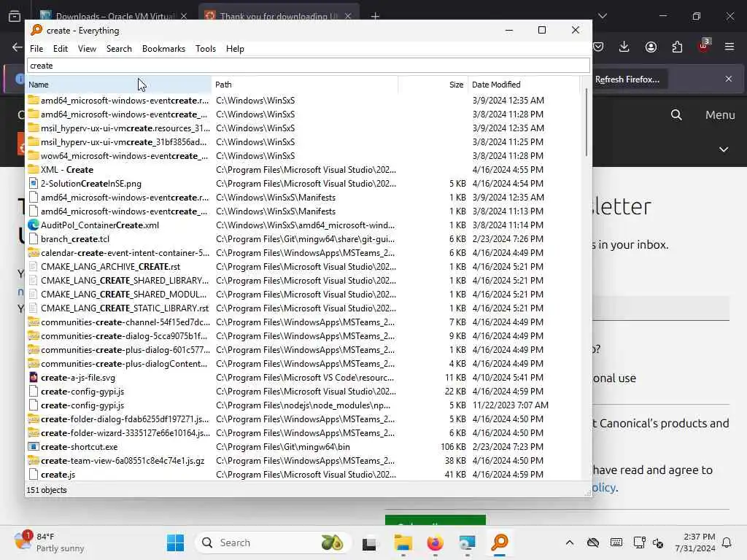Select the XML - Create folder icon
This screenshot has height=560, width=747.
click(x=34, y=169)
